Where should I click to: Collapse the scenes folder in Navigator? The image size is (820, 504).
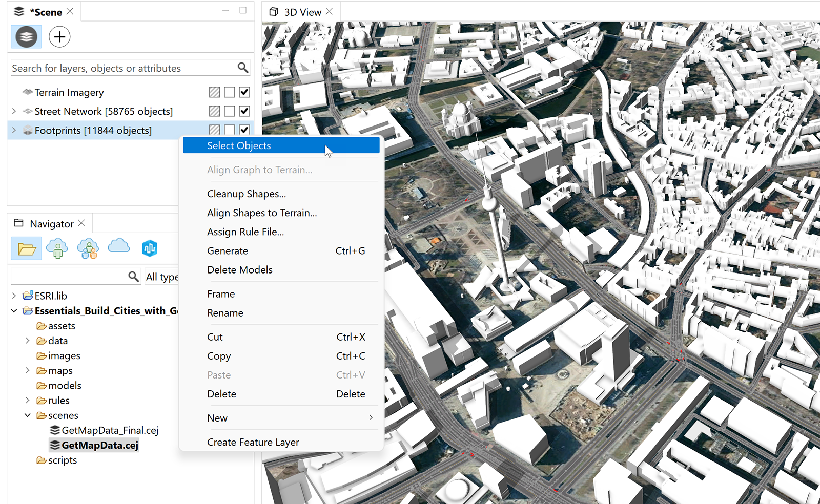point(27,415)
